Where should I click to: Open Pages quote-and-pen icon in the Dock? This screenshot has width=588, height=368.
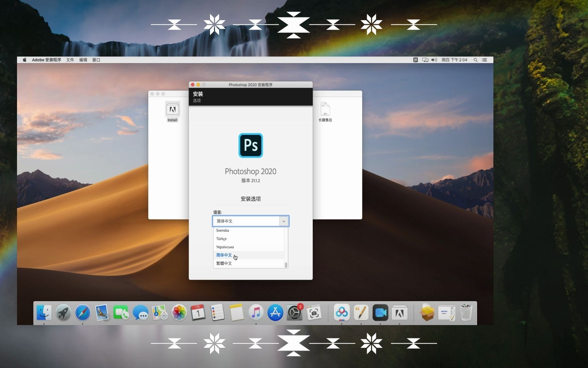[x=361, y=312]
